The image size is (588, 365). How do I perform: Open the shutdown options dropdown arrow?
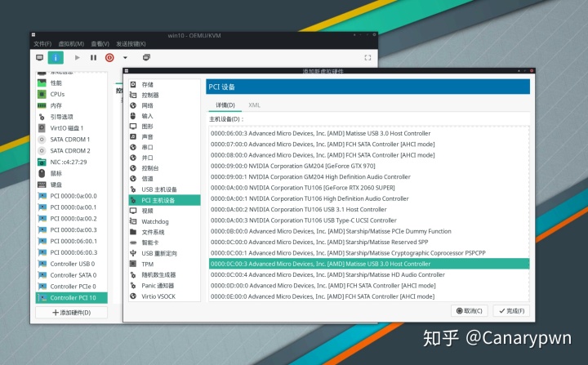[x=125, y=57]
